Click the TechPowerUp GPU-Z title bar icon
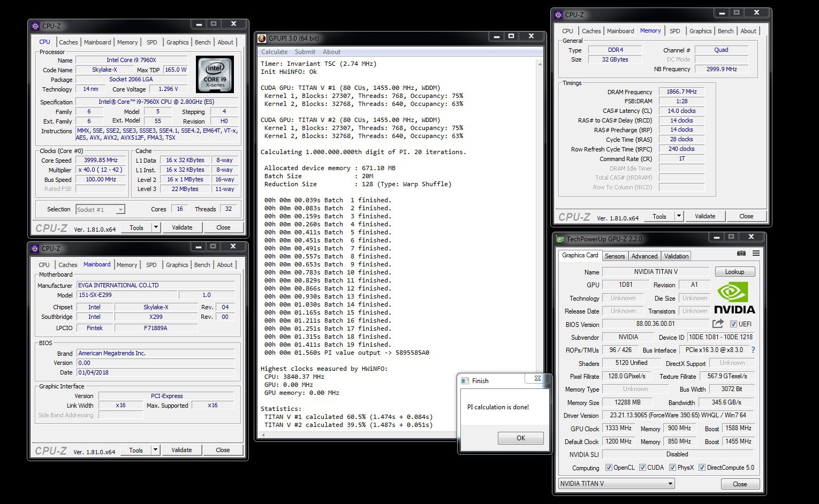 560,239
